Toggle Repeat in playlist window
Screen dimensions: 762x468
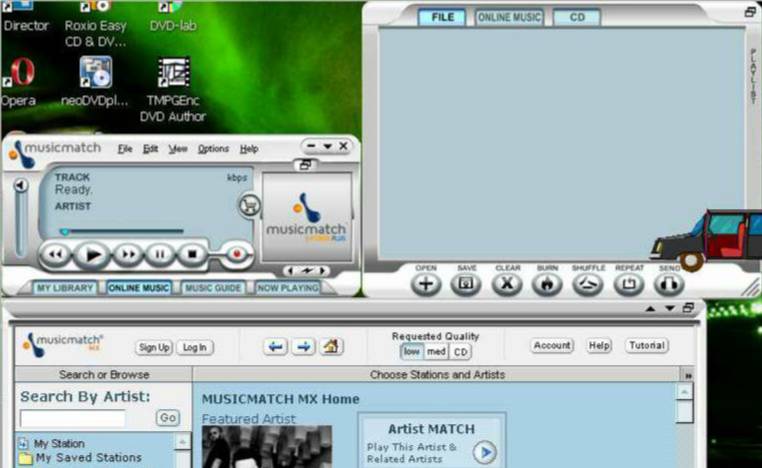tap(629, 284)
